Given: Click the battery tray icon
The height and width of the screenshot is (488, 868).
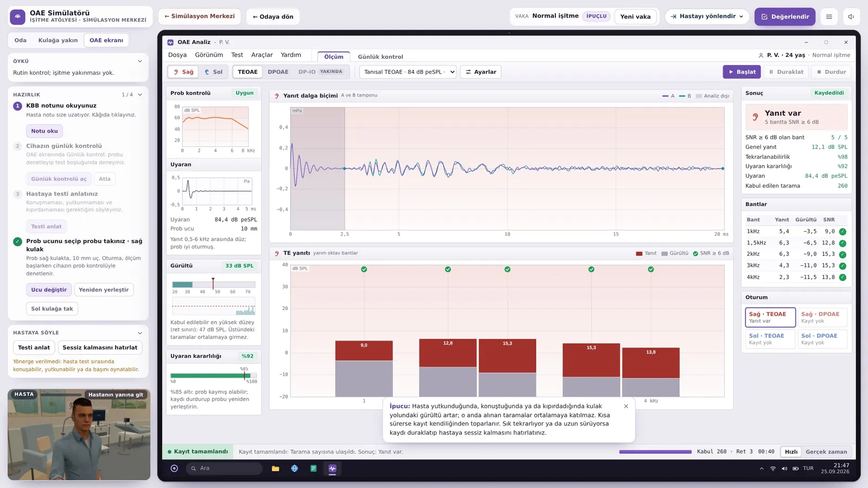Looking at the screenshot, I should pos(796,468).
